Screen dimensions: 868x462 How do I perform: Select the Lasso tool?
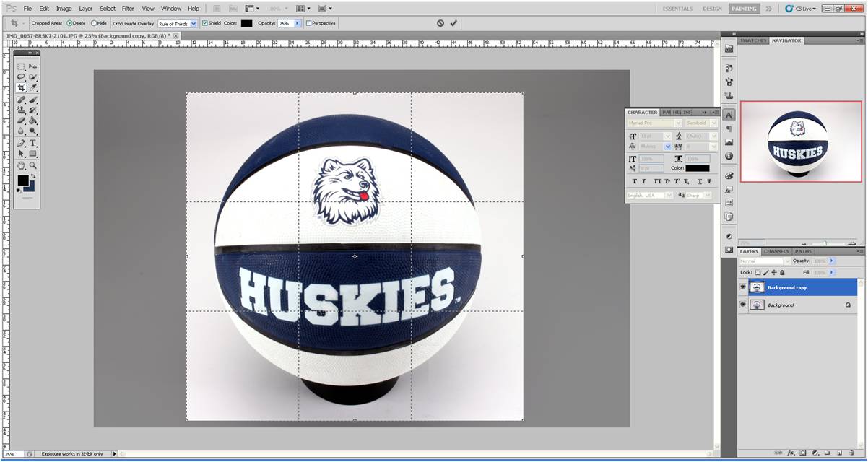21,77
